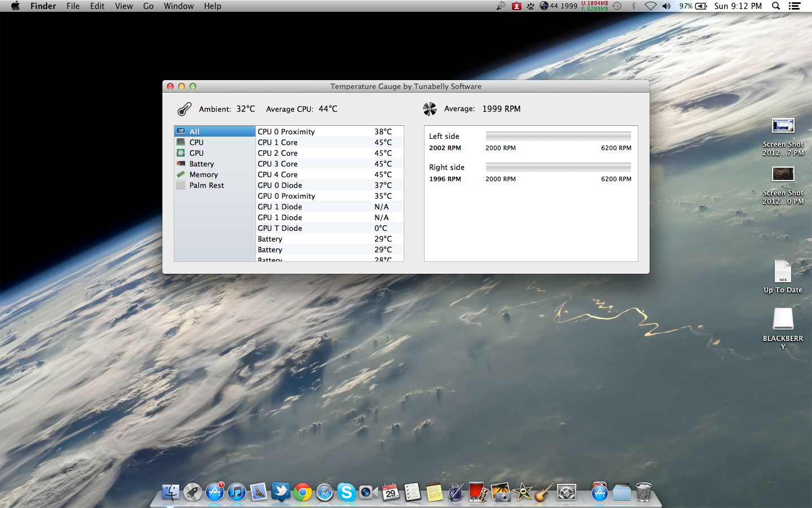Click the Left side fan speed bar
Viewport: 812px width, 508px height.
tap(558, 135)
